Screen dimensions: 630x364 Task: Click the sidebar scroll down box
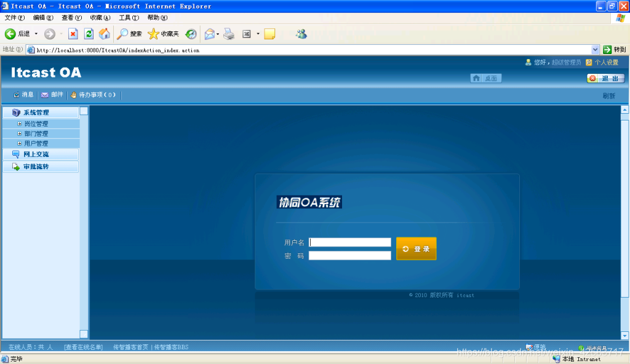[84, 334]
